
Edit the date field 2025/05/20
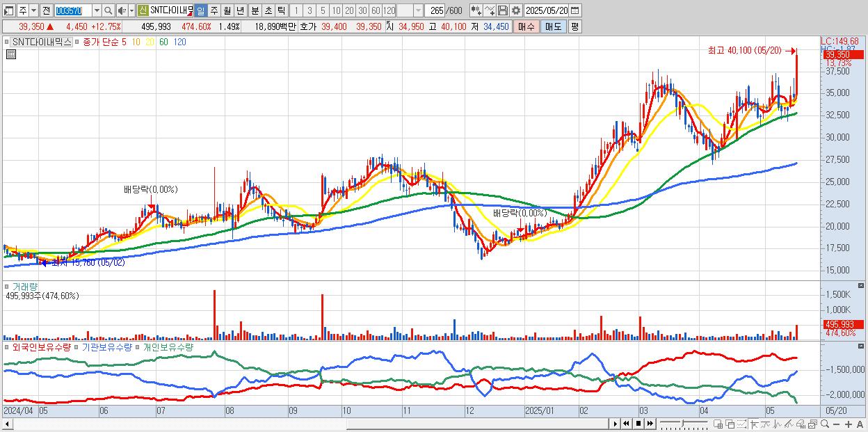pos(547,10)
